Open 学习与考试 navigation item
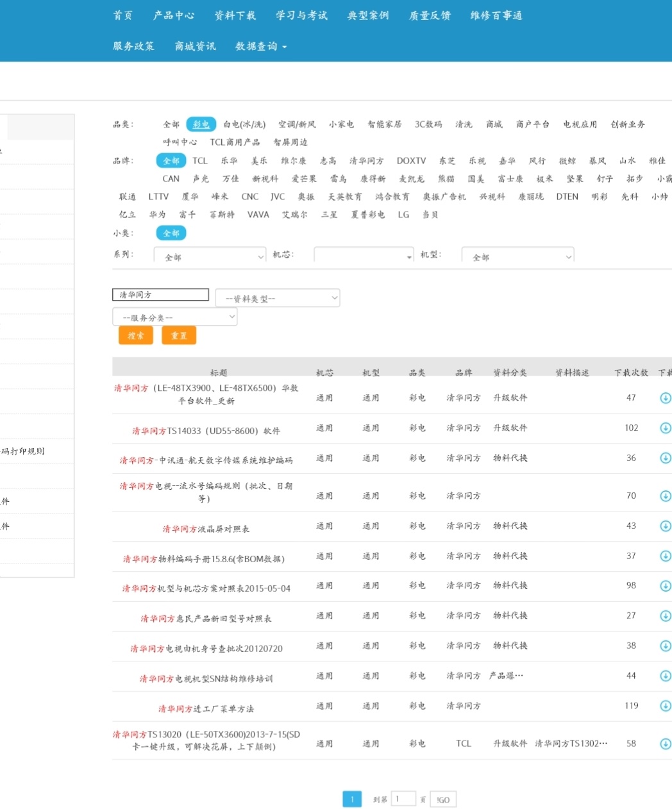The image size is (672, 809). point(301,15)
